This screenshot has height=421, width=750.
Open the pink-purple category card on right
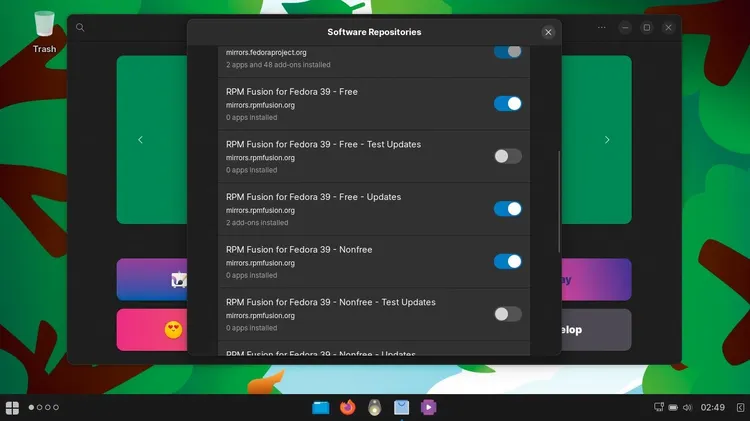pyautogui.click(x=596, y=279)
